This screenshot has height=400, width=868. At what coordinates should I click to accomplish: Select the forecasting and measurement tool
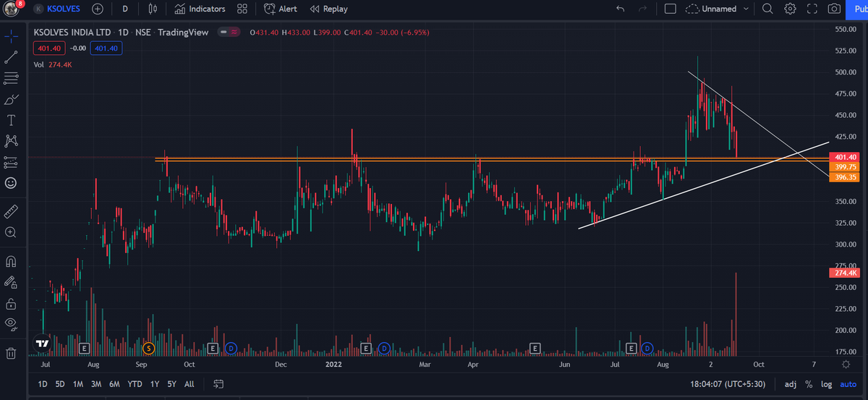pyautogui.click(x=11, y=162)
